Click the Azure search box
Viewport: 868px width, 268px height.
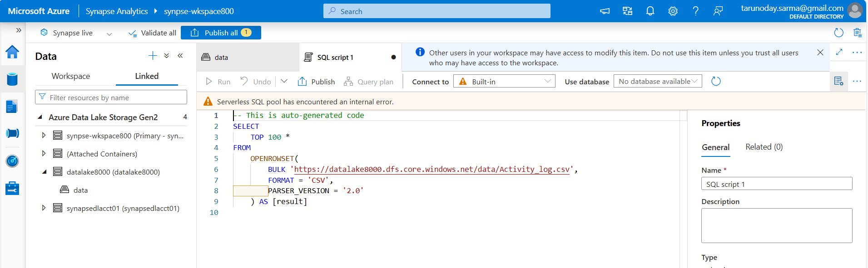coord(437,11)
